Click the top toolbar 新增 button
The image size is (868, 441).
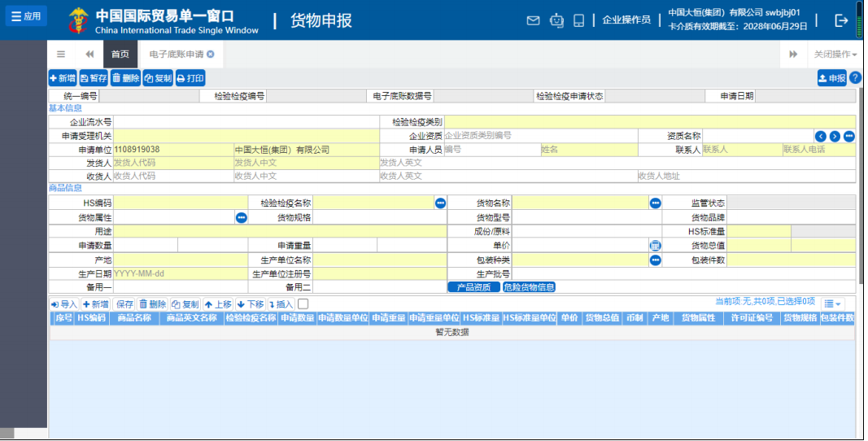pyautogui.click(x=63, y=78)
